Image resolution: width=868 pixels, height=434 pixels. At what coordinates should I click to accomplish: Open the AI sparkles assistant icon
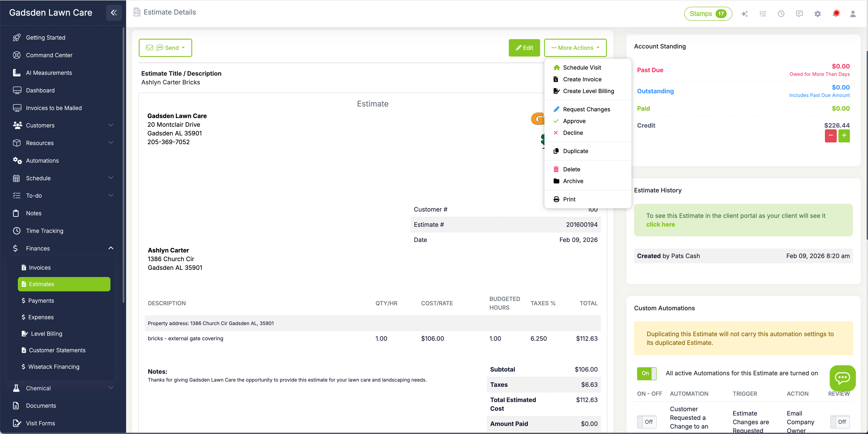745,13
